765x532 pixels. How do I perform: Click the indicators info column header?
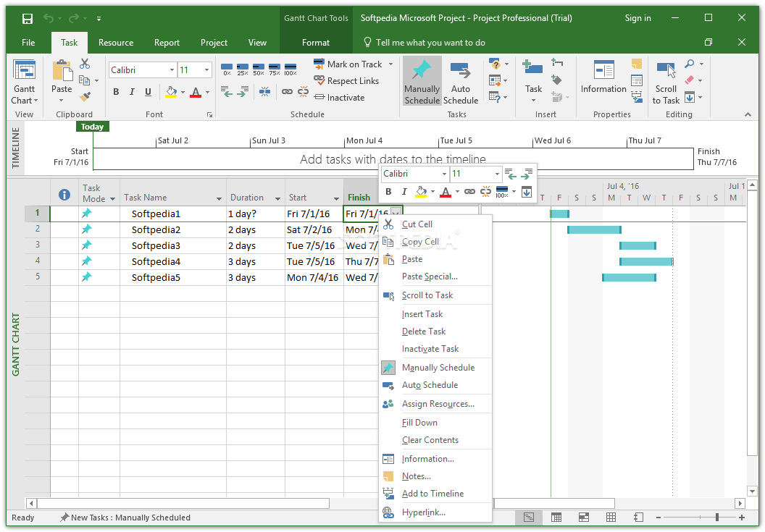click(64, 195)
